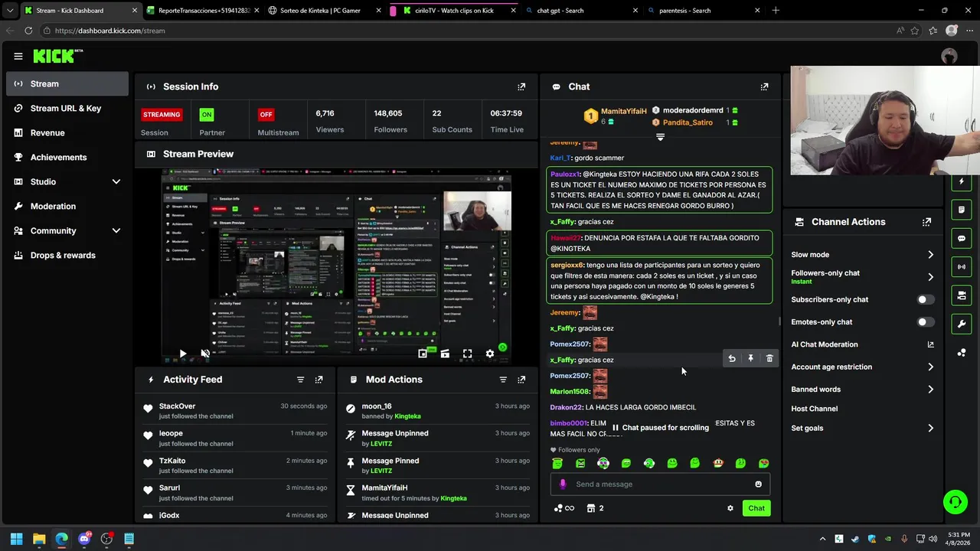Open Drops & rewards page
The width and height of the screenshot is (980, 551).
coord(67,256)
